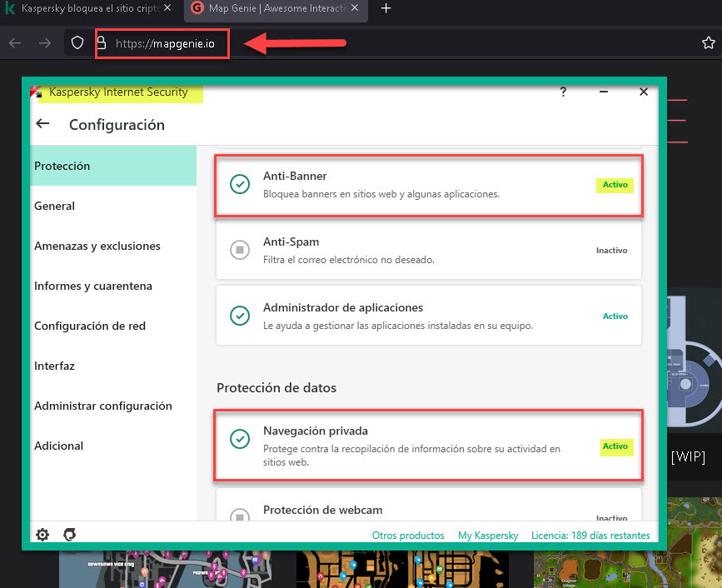Select Protección in the settings sidebar
Screen dimensions: 722x588
(113, 166)
